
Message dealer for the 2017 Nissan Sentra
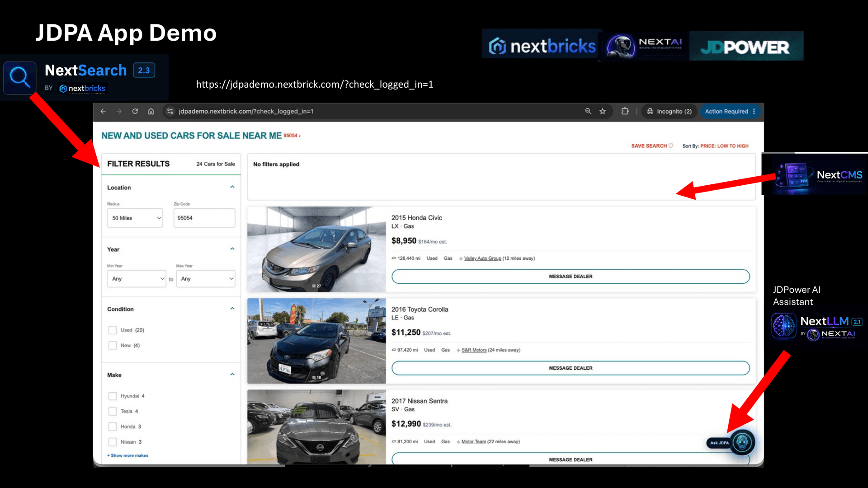tap(571, 460)
